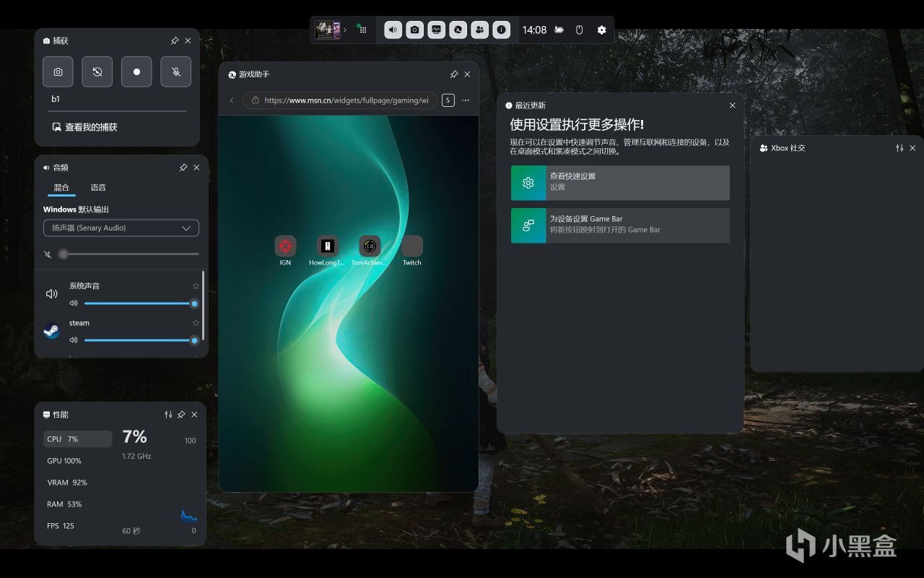Take a screenshot in the Capture widget
924x578 pixels.
pos(58,72)
